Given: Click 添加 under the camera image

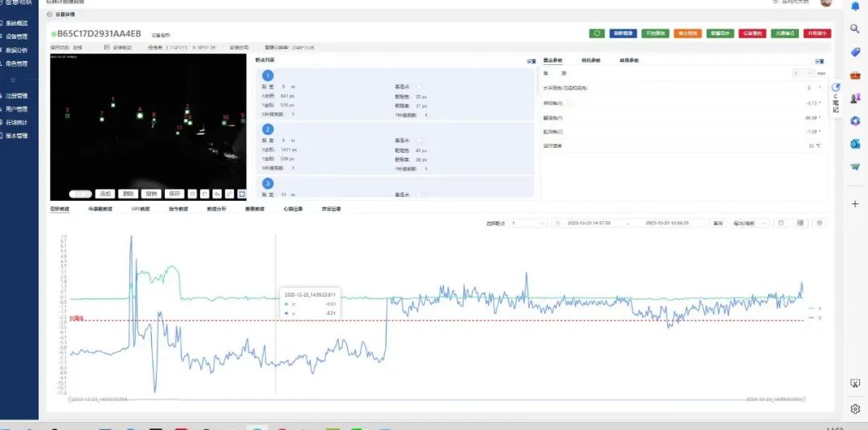Looking at the screenshot, I should tap(104, 194).
